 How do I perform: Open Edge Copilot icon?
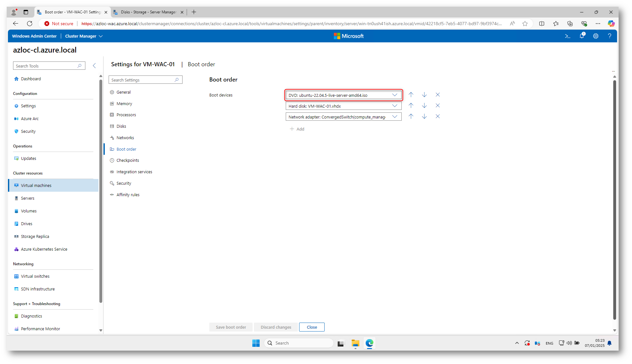pos(611,24)
